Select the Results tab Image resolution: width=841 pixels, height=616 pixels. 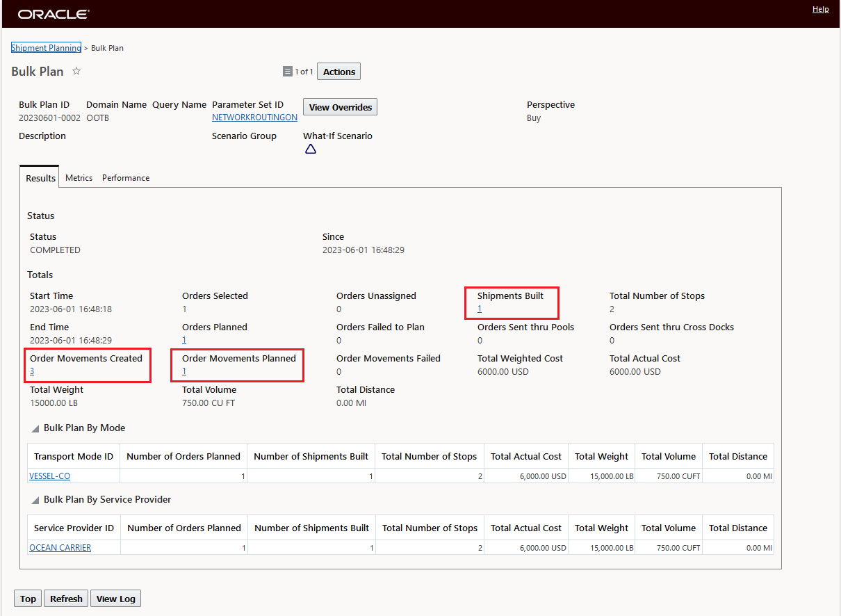tap(40, 178)
